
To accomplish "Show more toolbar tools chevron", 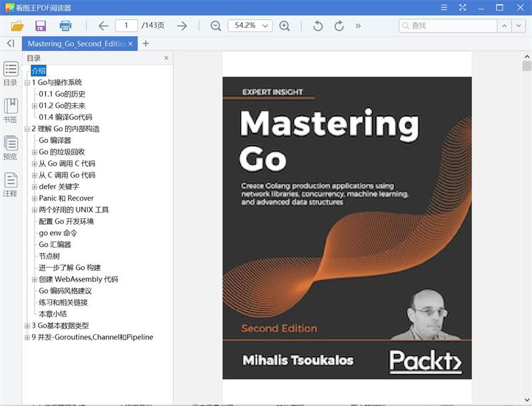I will coord(358,26).
